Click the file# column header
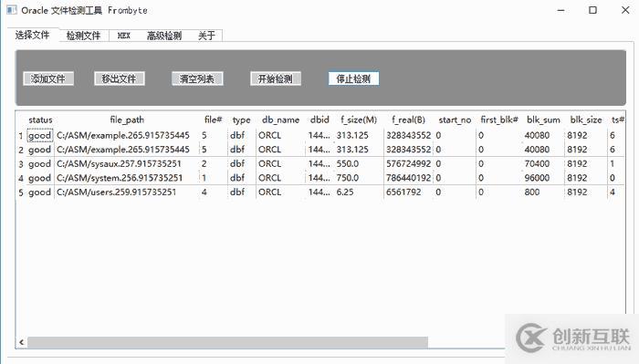This screenshot has height=364, width=639. click(213, 120)
